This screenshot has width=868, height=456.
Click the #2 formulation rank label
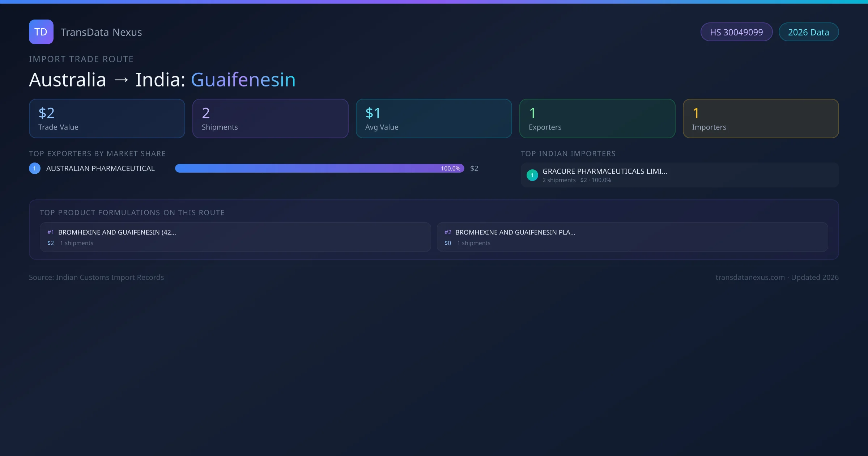pos(447,232)
